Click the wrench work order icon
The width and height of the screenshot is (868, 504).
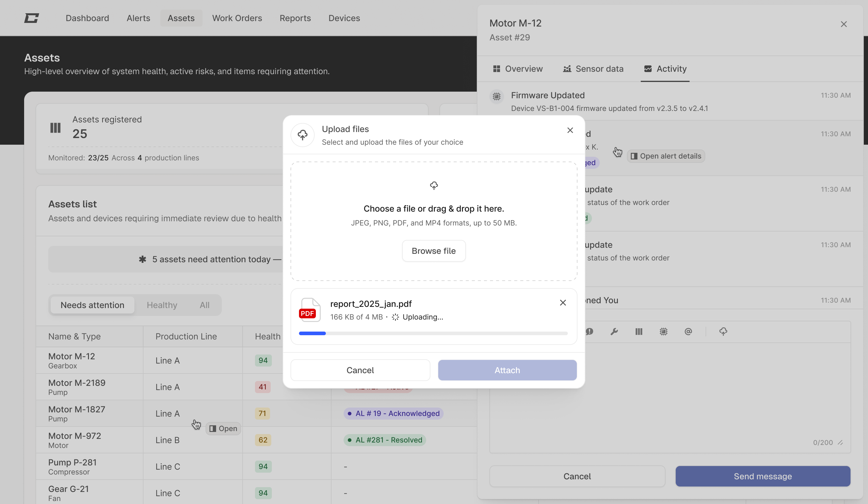[x=614, y=331]
